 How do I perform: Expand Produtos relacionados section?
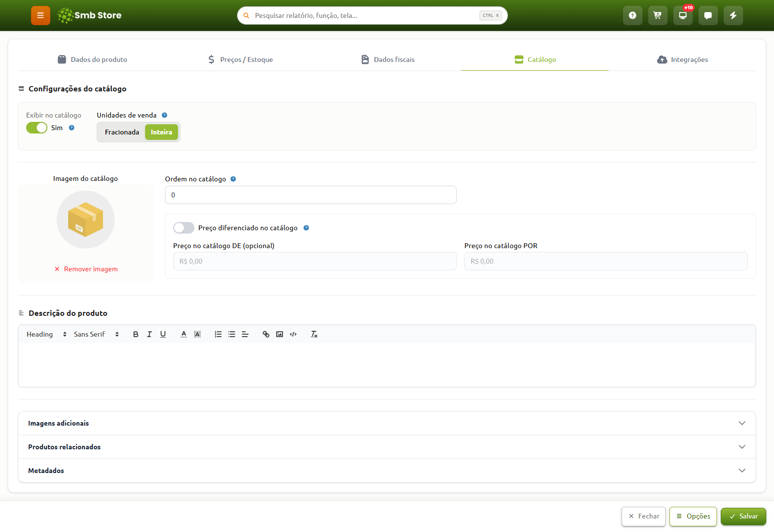[387, 447]
